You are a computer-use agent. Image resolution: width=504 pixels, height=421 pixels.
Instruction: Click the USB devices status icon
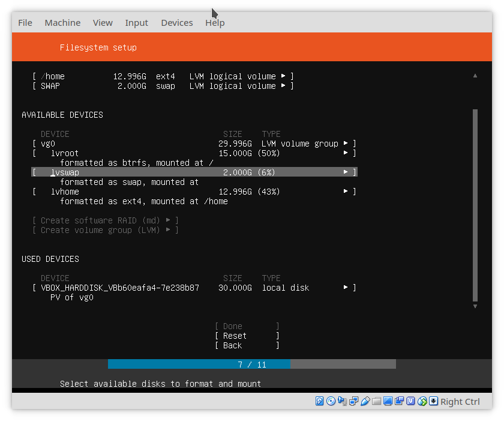coord(365,401)
